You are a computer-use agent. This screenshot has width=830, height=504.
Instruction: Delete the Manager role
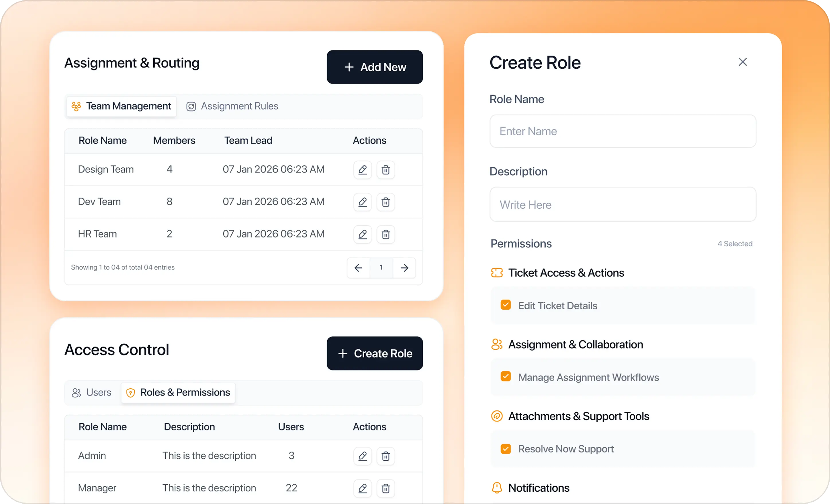click(x=386, y=489)
